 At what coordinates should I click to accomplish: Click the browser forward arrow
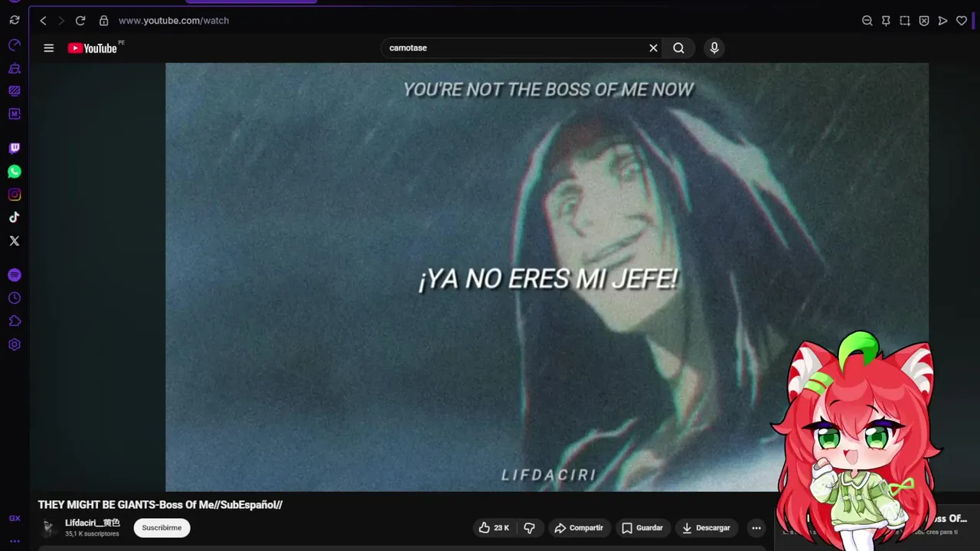61,21
